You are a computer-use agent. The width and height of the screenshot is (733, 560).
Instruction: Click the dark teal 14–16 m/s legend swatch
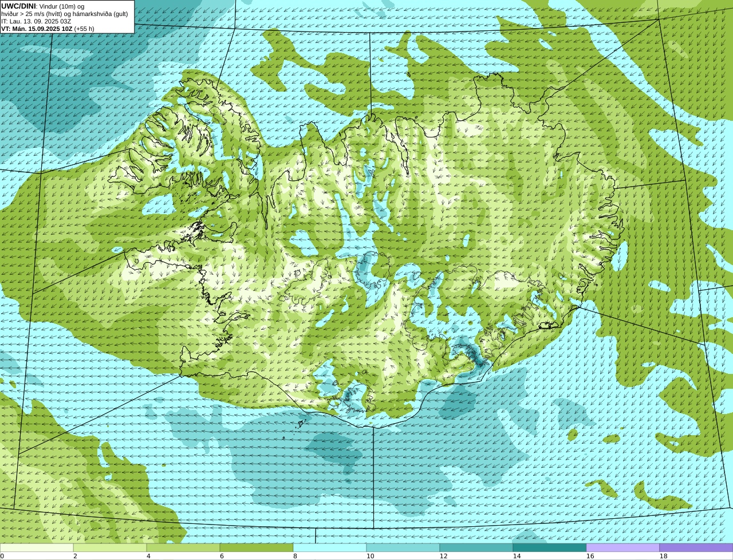pyautogui.click(x=550, y=548)
